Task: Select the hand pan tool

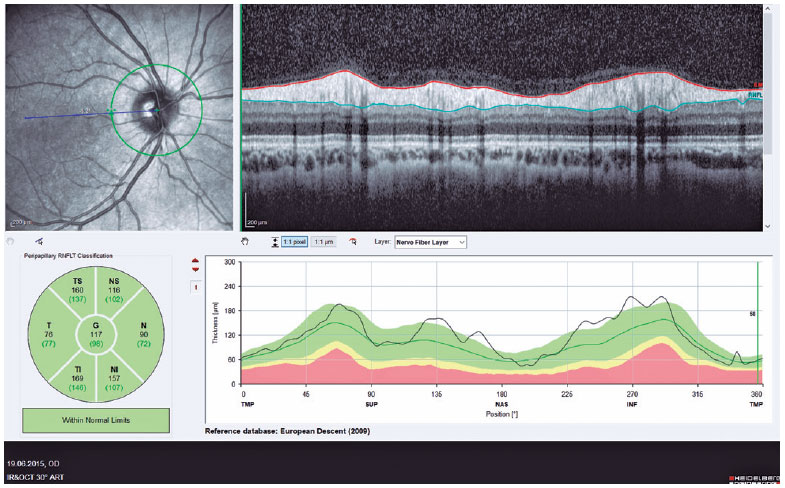Action: (245, 242)
